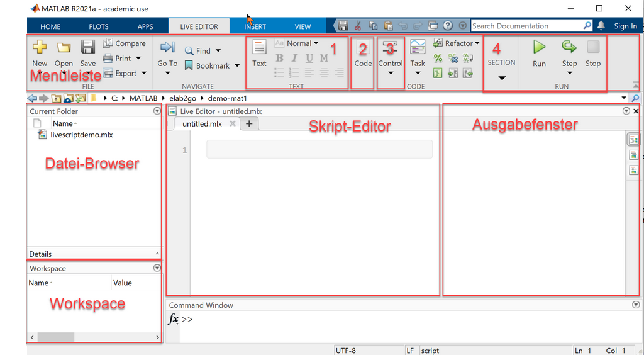Open the Control dropdown

(390, 73)
